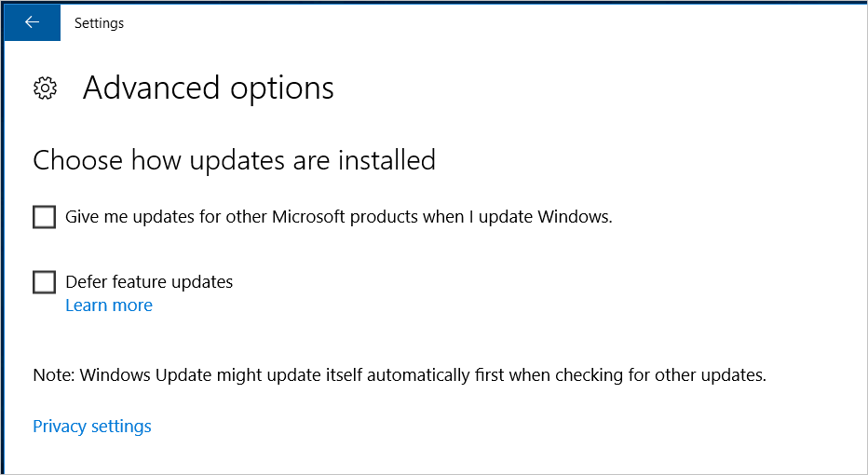Click the "Defer feature updates" label text
Image resolution: width=868 pixels, height=475 pixels.
coord(149,282)
